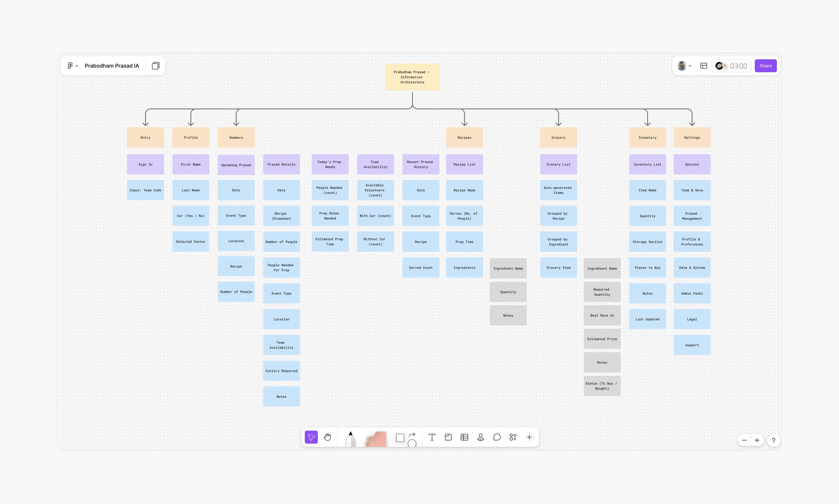Select the Text tool

tap(431, 437)
